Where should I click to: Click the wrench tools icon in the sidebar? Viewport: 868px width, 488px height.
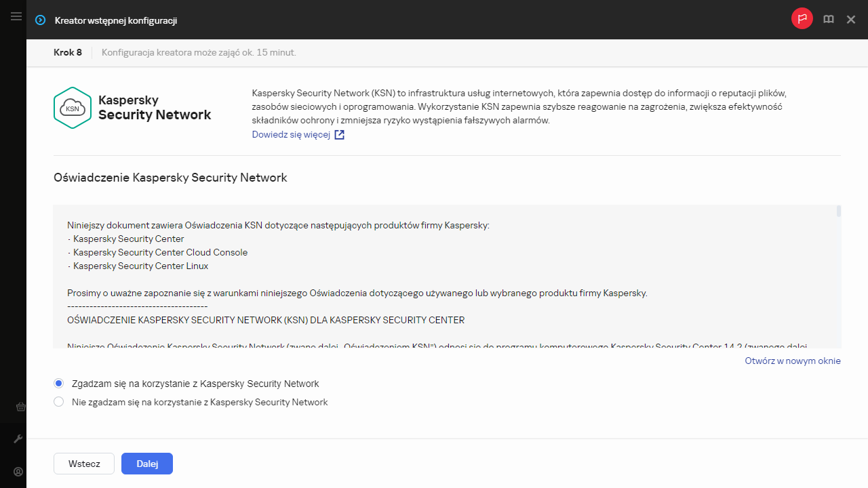(x=18, y=438)
